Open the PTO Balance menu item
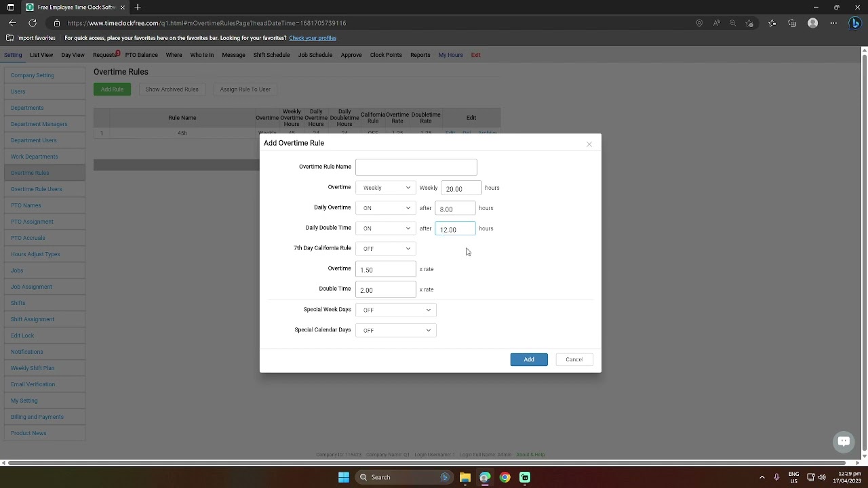The width and height of the screenshot is (868, 488). pos(142,55)
